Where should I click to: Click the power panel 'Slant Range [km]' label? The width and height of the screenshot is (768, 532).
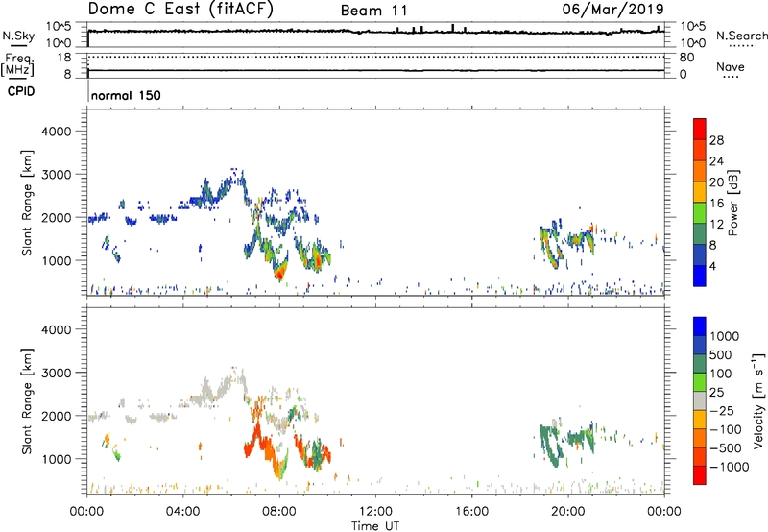coord(27,203)
